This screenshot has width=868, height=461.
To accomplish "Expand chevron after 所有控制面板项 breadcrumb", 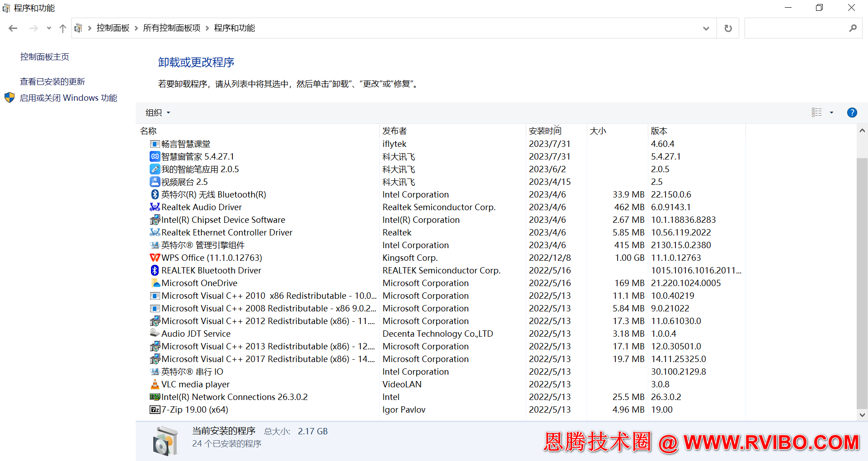I will pos(207,28).
